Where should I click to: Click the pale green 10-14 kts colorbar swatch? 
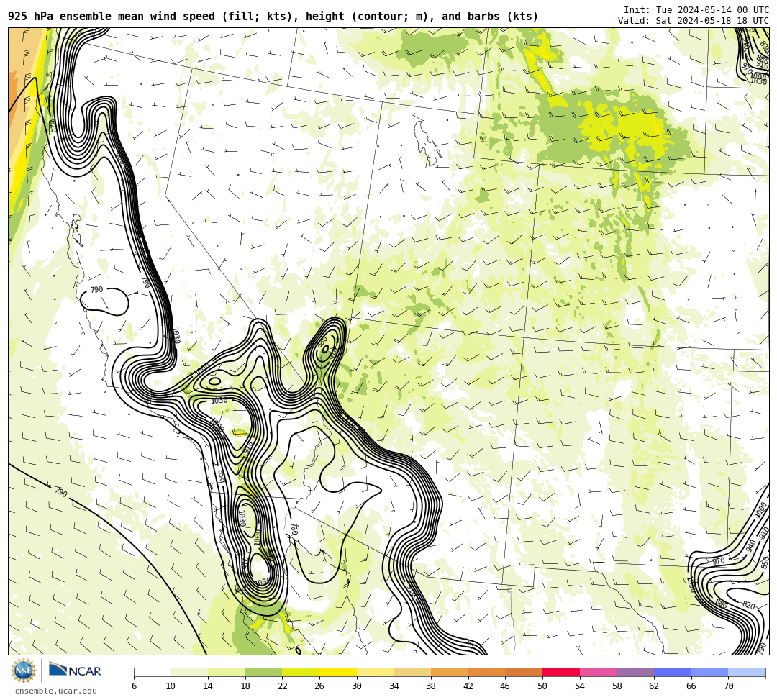tap(189, 672)
